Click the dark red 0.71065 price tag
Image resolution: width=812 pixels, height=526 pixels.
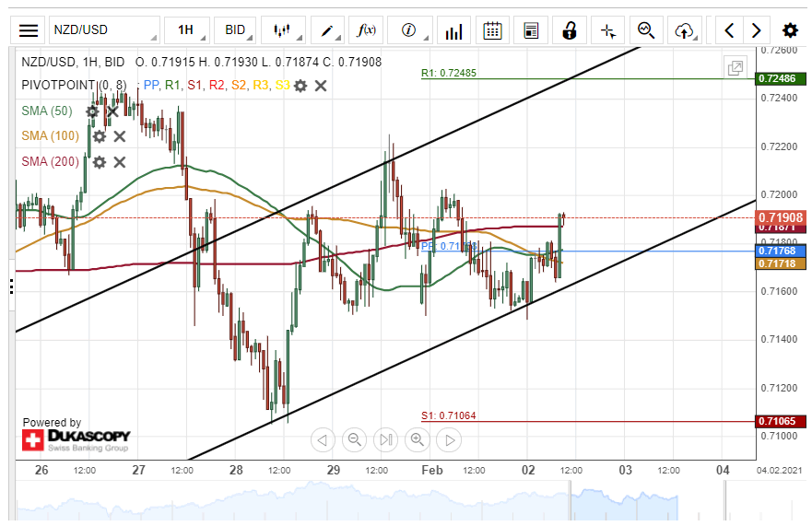[781, 421]
